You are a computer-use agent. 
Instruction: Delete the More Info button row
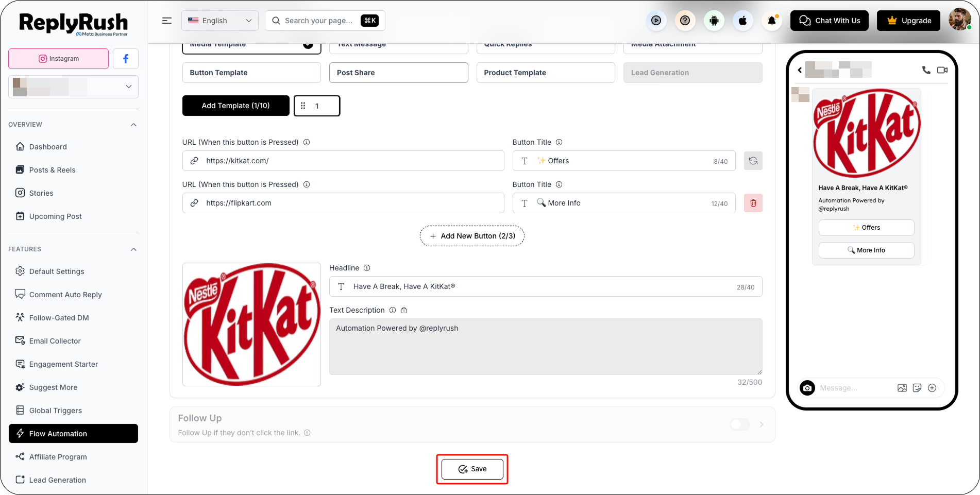[753, 203]
